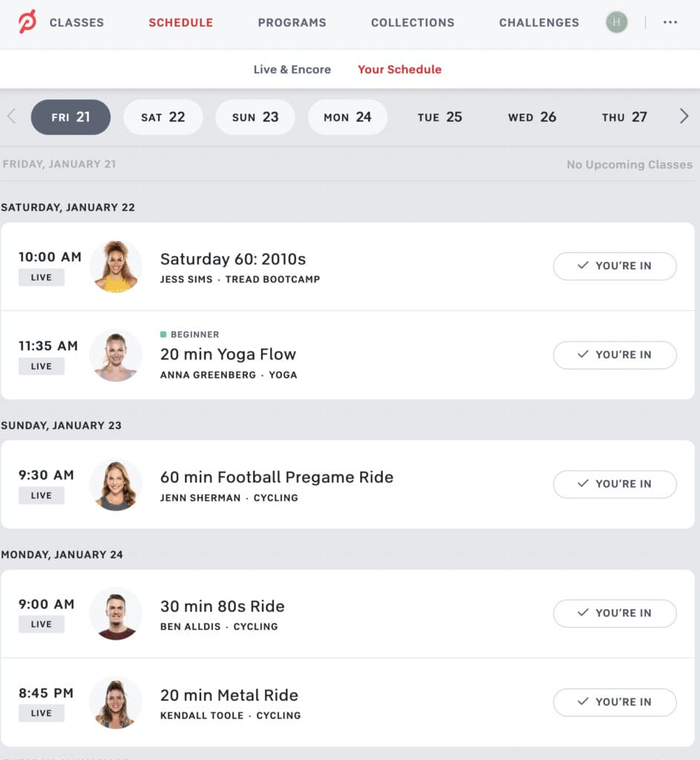Advance to next week with right arrow
Image resolution: width=700 pixels, height=760 pixels.
click(684, 117)
